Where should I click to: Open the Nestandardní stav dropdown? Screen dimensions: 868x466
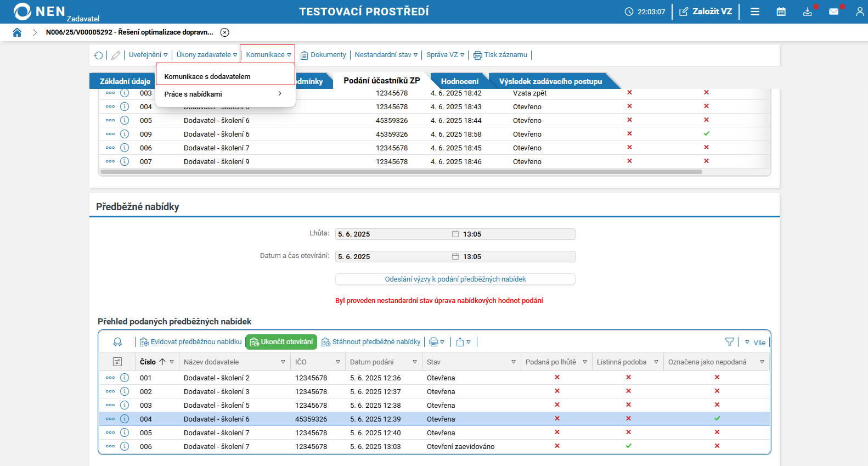(386, 55)
